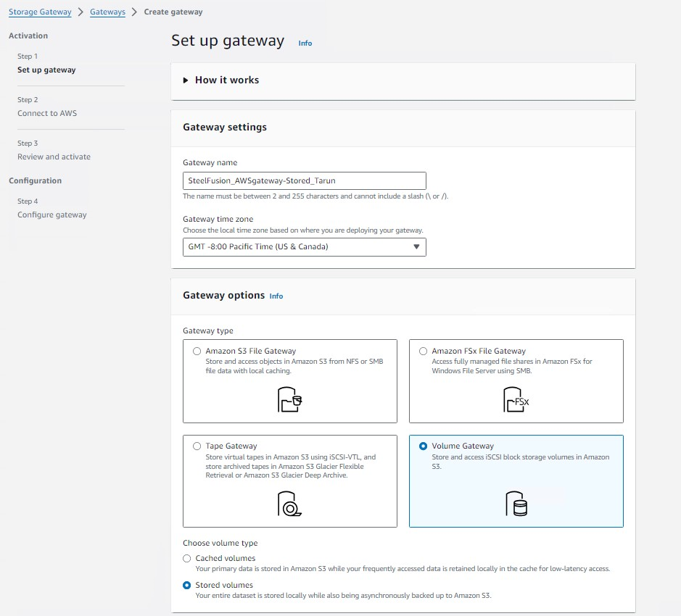Click the Amazon S3 File Gateway bucket icon
The width and height of the screenshot is (681, 616).
(289, 399)
